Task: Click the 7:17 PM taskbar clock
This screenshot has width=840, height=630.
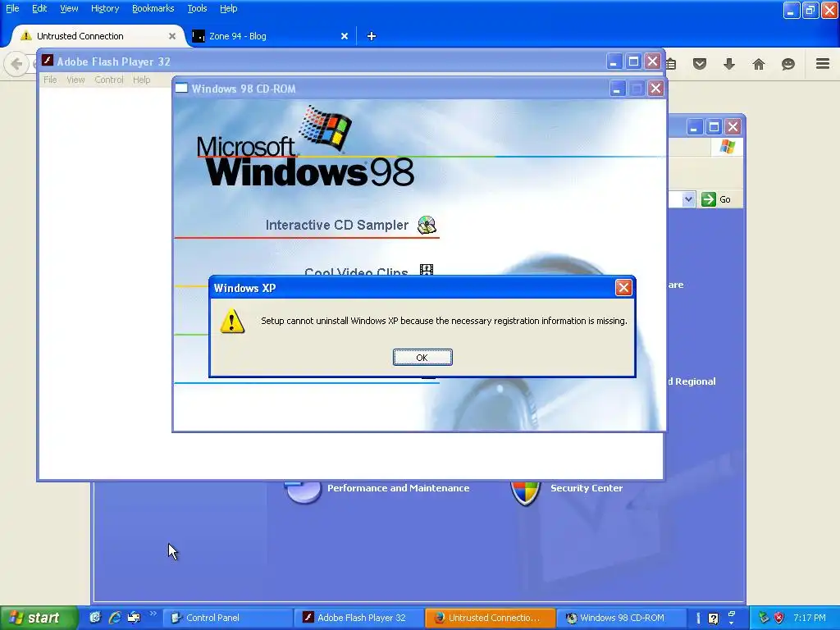Action: (x=810, y=618)
